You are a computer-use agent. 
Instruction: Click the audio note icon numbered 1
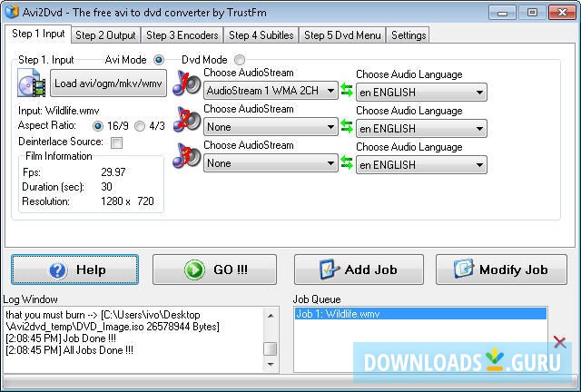(x=187, y=83)
